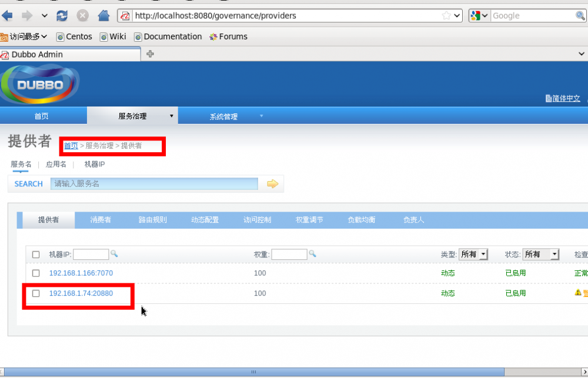This screenshot has height=378, width=588.
Task: Click the magnifier next to 权重 field
Action: coord(312,254)
